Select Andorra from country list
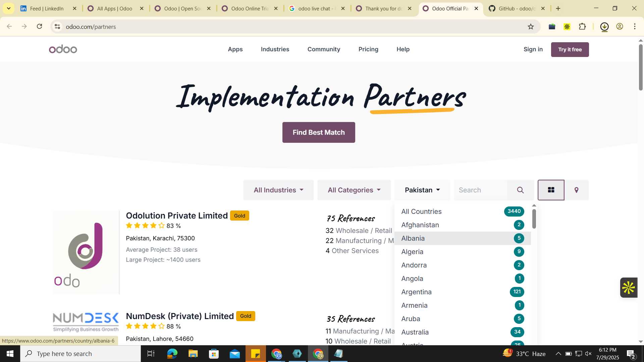644x362 pixels. [463, 265]
